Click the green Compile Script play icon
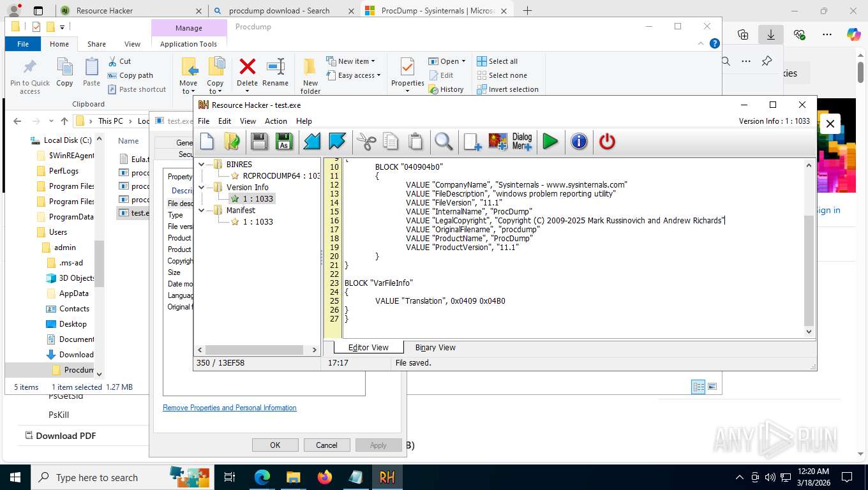 coord(550,142)
